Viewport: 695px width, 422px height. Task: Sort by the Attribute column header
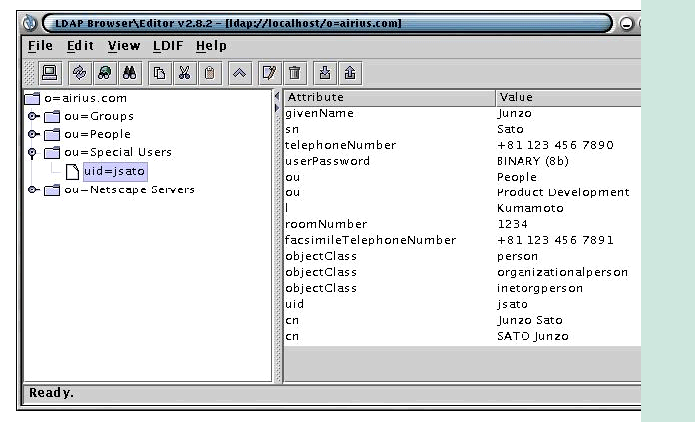(x=390, y=98)
